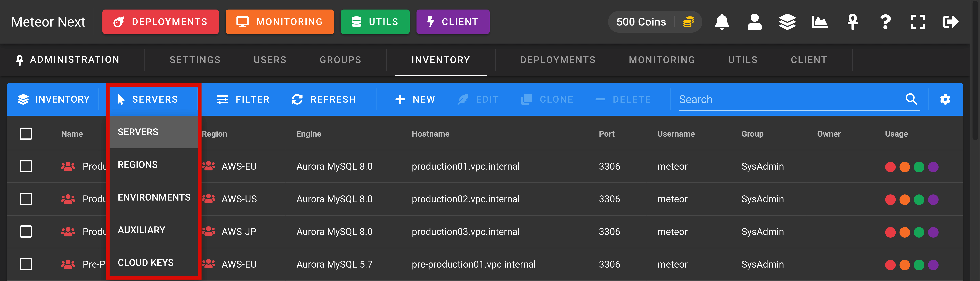Click the orange MONITORING button

(280, 22)
